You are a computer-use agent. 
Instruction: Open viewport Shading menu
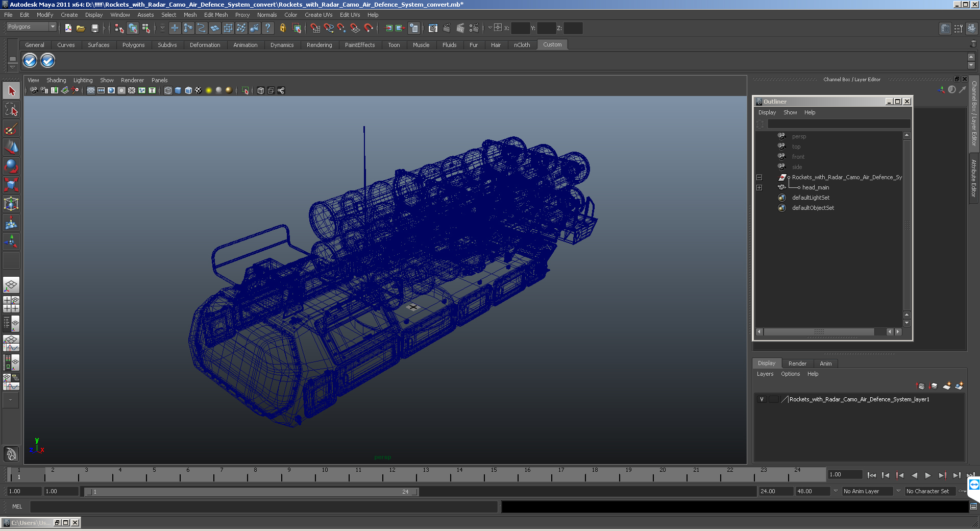(56, 80)
